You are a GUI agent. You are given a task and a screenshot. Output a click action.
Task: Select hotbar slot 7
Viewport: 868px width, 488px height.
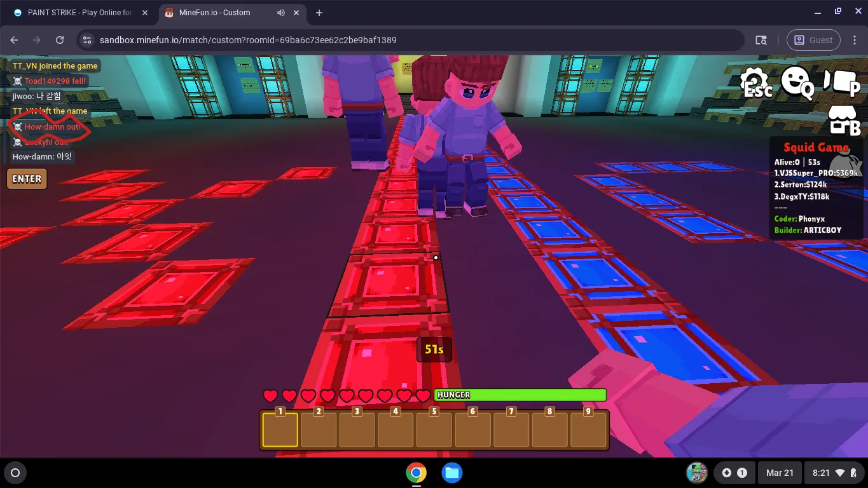pyautogui.click(x=511, y=429)
